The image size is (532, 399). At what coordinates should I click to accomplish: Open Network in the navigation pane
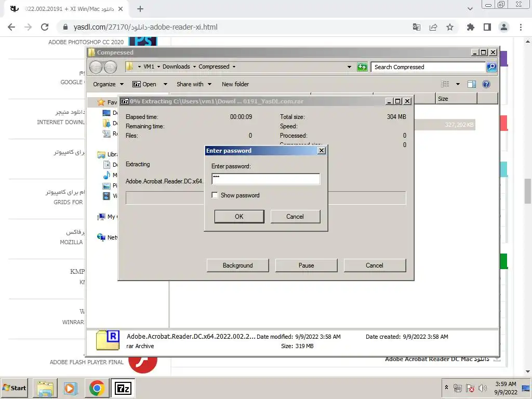pos(107,237)
